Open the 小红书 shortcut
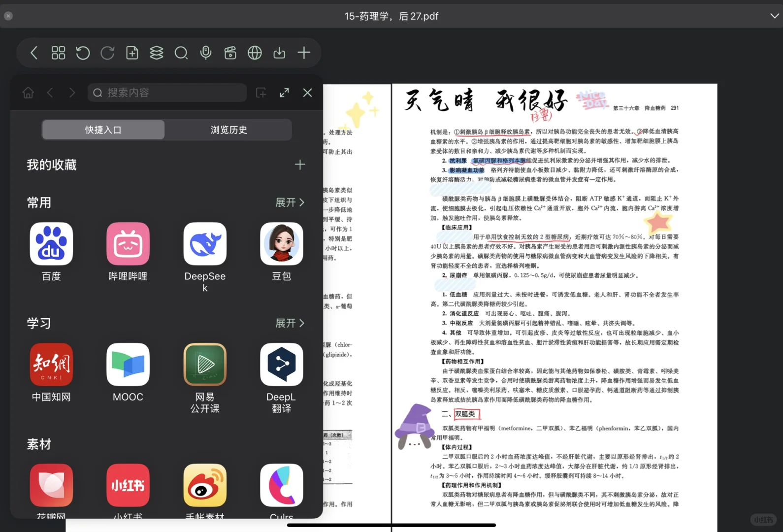This screenshot has height=532, width=783. (128, 491)
